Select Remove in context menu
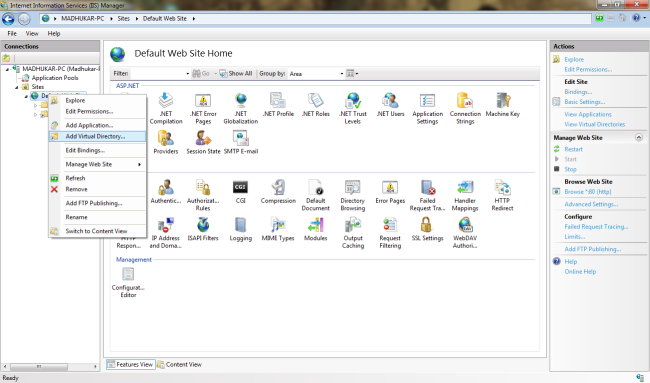Screen dimensions: 650x383 click(x=97, y=189)
